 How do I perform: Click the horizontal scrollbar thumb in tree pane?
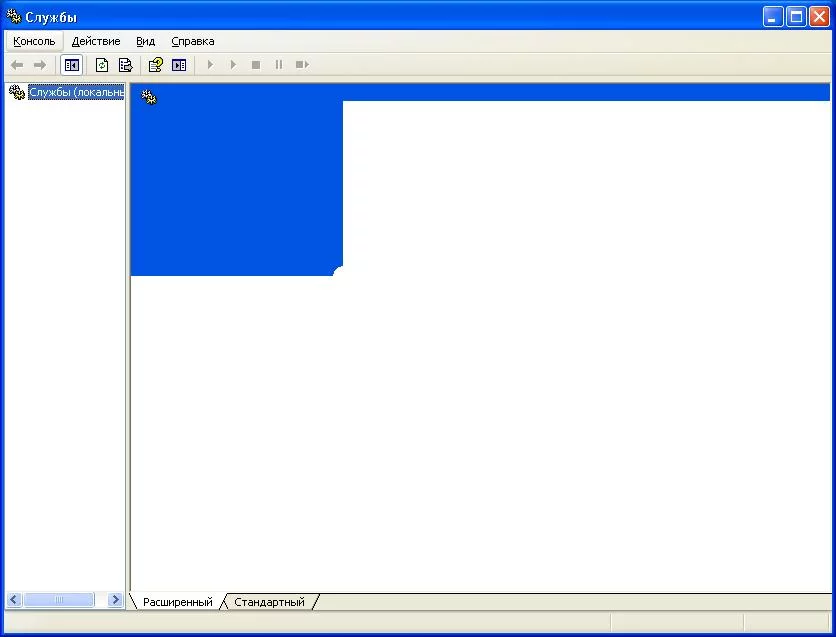pos(59,600)
